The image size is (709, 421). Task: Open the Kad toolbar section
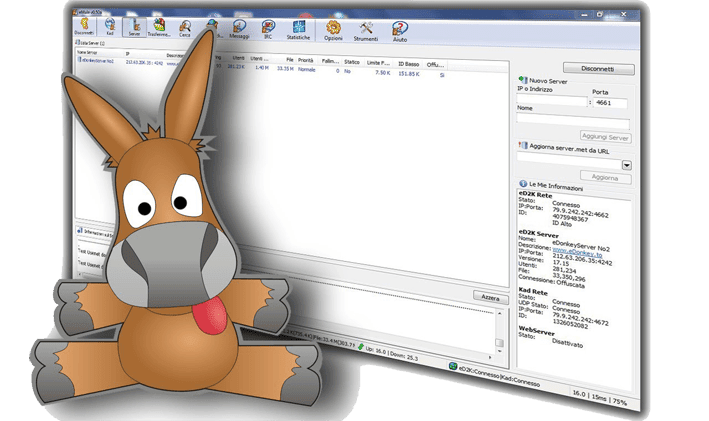tap(110, 27)
